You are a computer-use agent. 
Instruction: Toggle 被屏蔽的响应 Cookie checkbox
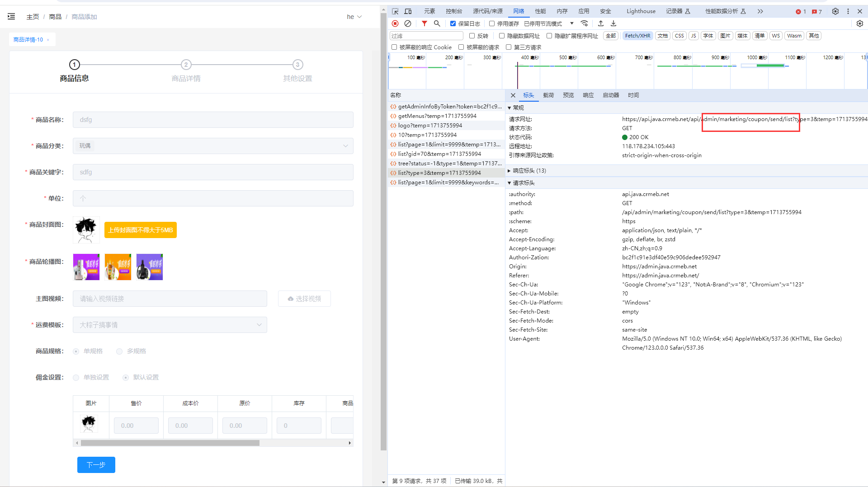[x=394, y=47]
